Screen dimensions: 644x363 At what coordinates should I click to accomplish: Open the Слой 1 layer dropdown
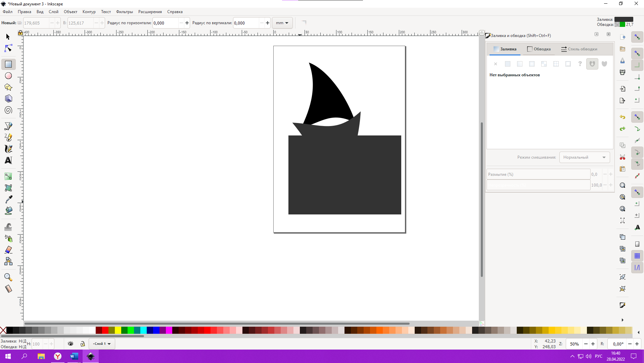click(x=102, y=344)
